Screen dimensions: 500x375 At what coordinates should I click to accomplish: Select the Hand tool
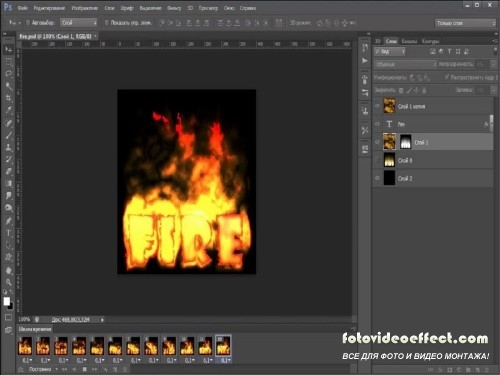[9, 270]
